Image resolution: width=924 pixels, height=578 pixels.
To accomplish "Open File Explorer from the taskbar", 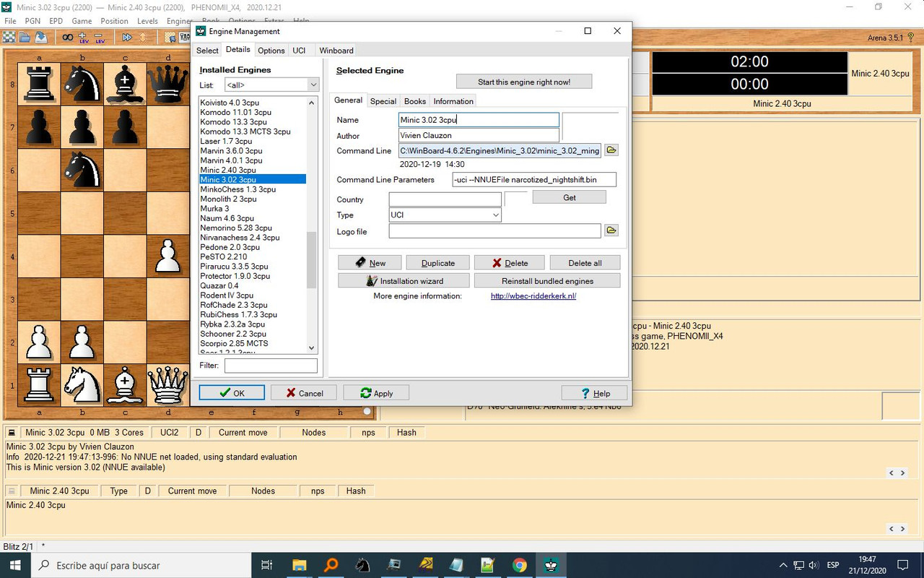I will tap(299, 565).
